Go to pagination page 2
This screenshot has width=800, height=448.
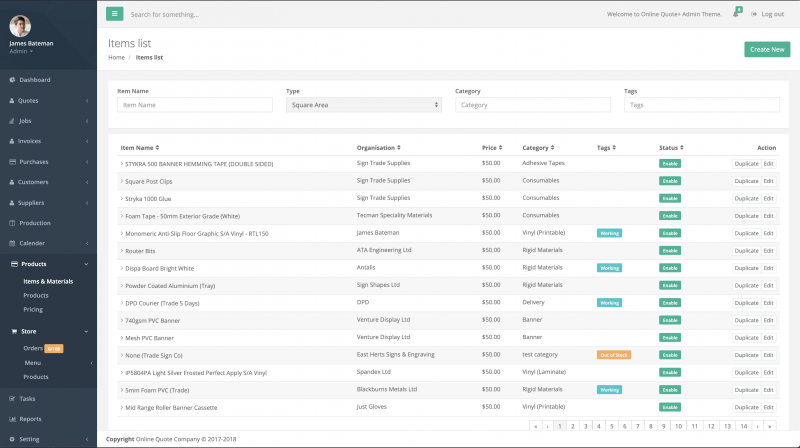572,426
